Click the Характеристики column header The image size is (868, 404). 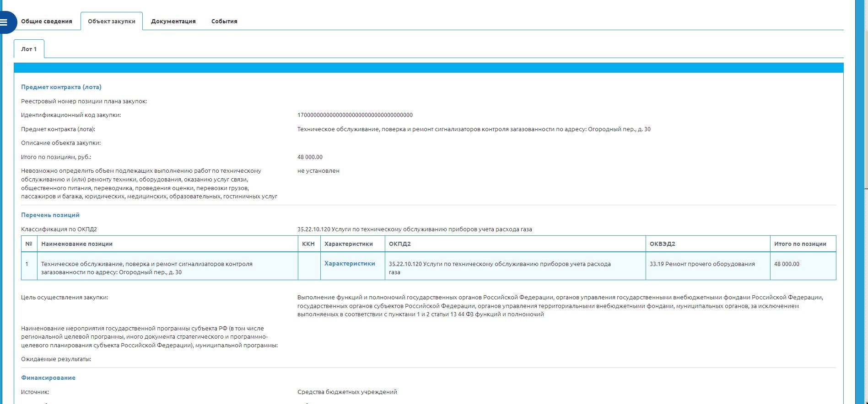click(x=352, y=244)
